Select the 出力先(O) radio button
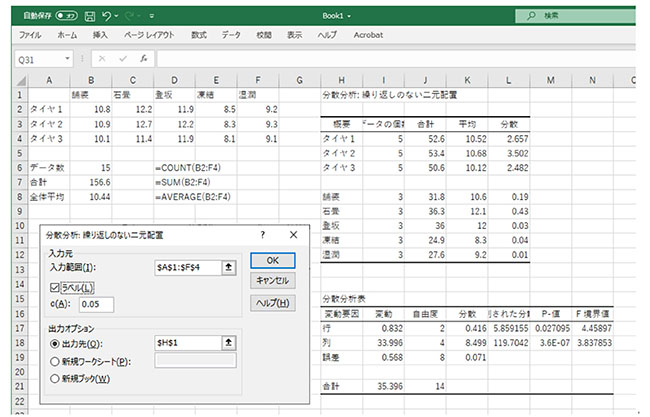This screenshot has height=417, width=650. pos(54,344)
